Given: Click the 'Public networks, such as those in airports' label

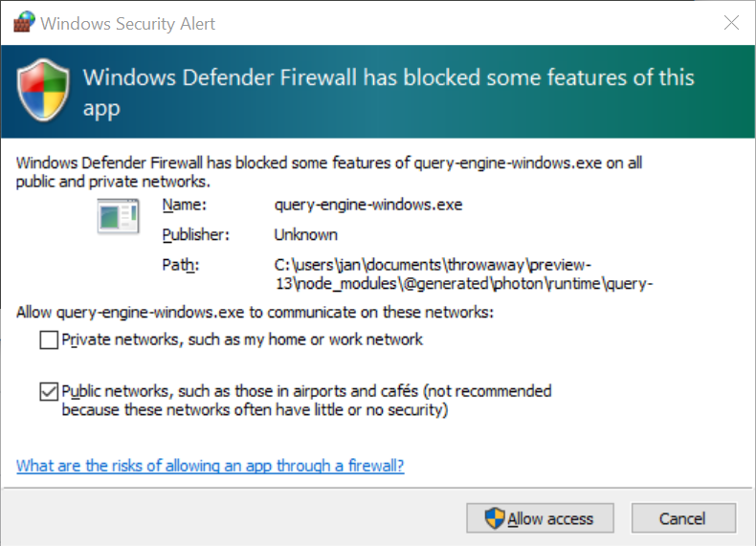Looking at the screenshot, I should 306,401.
